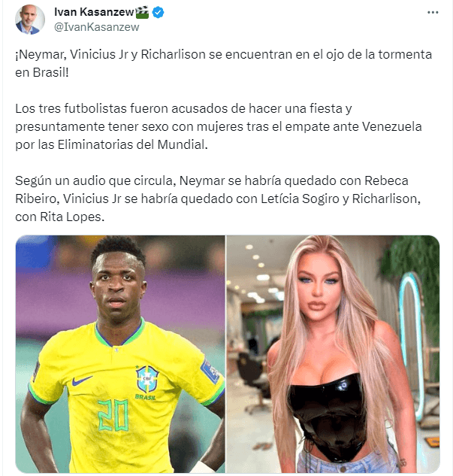Click the sleeve patch on the jersey
This screenshot has height=476, width=453.
coord(210,371)
